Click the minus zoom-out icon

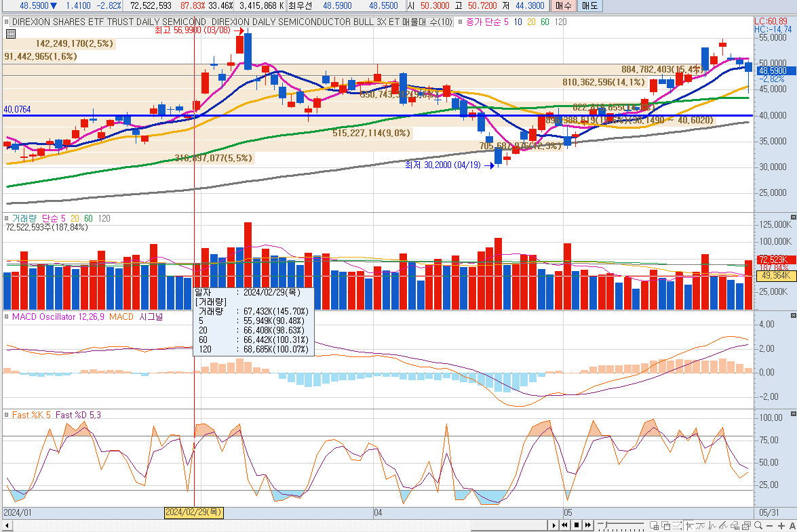770,526
